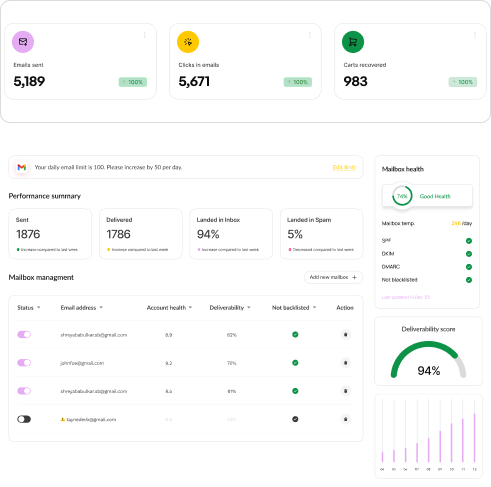The height and width of the screenshot is (487, 491).
Task: Click the purple Emails sent envelope icon
Action: point(23,42)
